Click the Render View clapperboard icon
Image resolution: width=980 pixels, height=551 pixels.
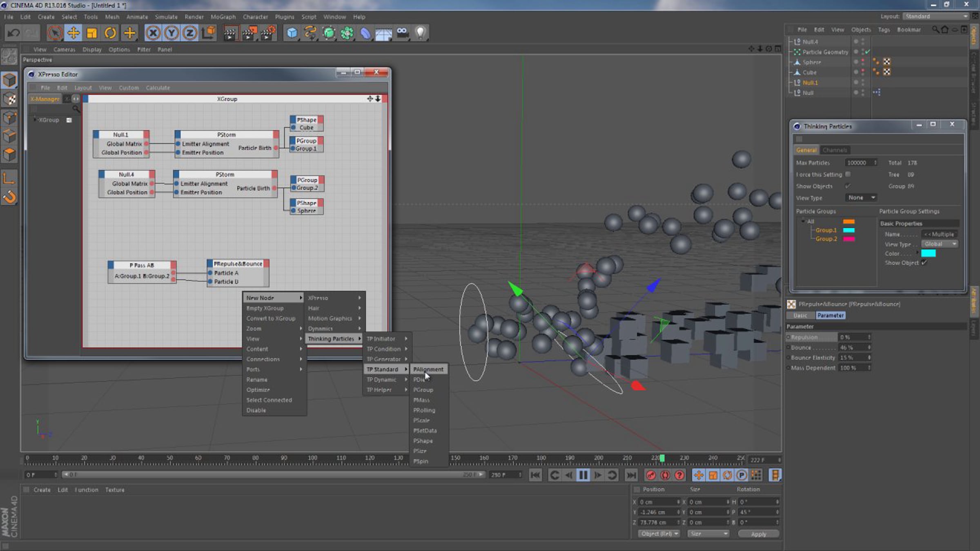(x=230, y=33)
